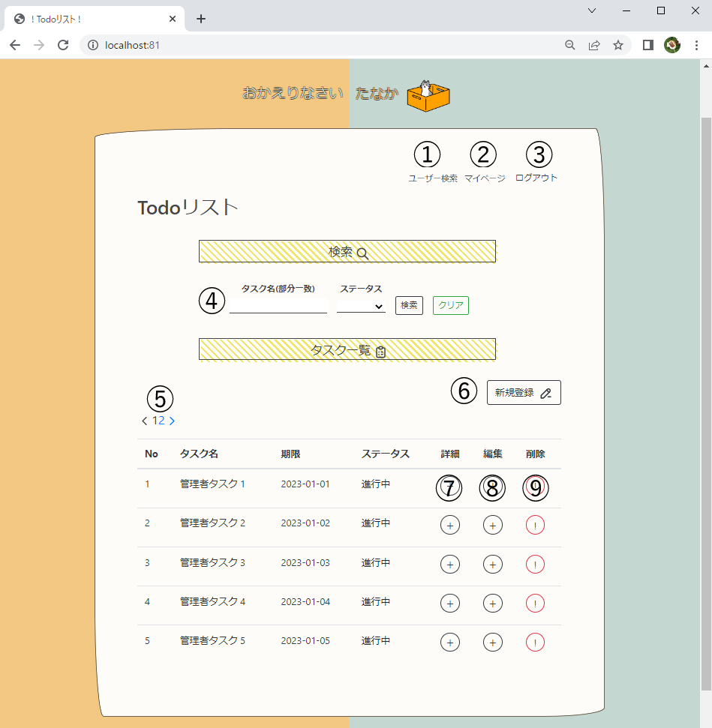Open the Chrome profile avatar
This screenshot has width=712, height=728.
tap(672, 45)
